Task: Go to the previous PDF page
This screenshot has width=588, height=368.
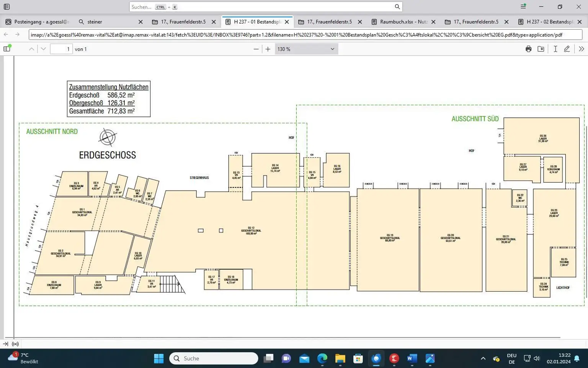Action: (x=31, y=49)
